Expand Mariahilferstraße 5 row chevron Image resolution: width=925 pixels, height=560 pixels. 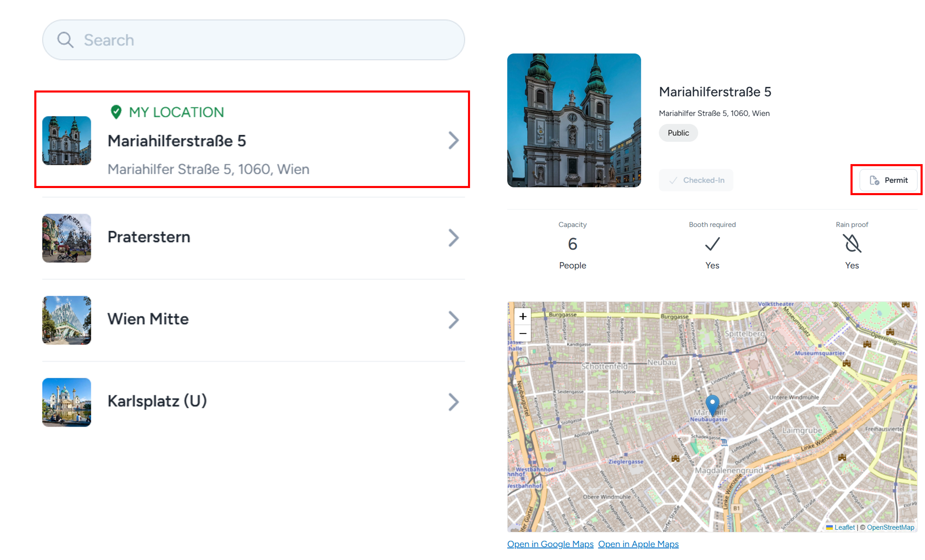453,140
